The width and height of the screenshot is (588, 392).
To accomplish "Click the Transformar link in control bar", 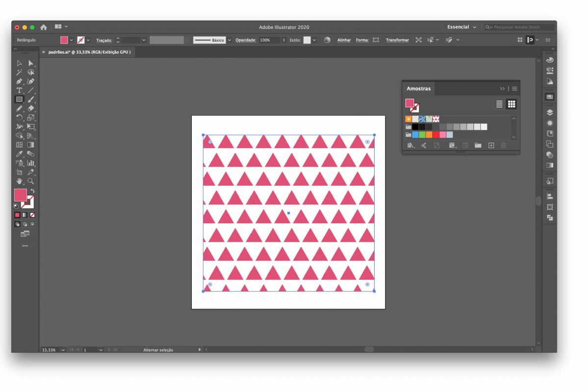I will pyautogui.click(x=397, y=40).
